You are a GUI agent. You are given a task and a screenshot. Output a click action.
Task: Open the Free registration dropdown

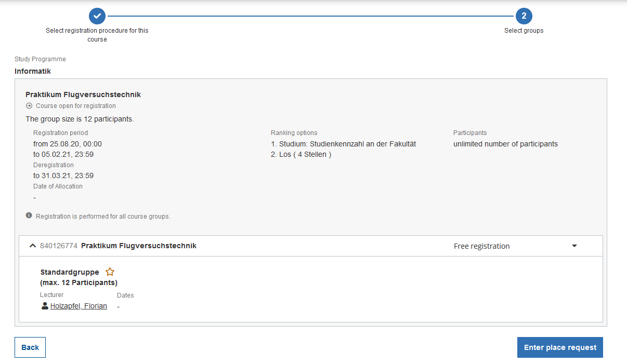(x=515, y=246)
